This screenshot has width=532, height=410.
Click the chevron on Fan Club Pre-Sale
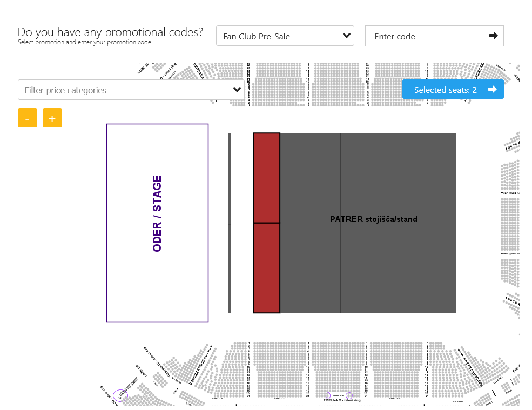pyautogui.click(x=347, y=36)
